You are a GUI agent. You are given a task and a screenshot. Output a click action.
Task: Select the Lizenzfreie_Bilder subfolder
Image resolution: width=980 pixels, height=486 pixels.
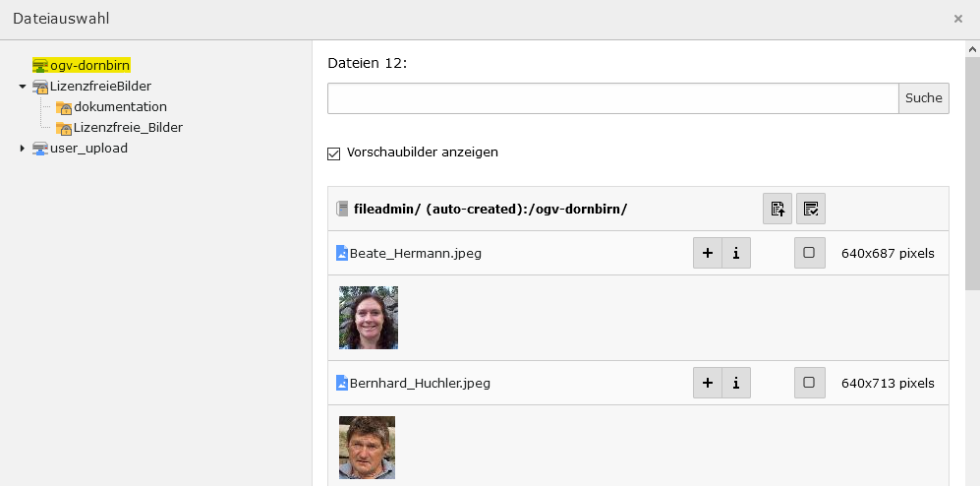coord(128,127)
